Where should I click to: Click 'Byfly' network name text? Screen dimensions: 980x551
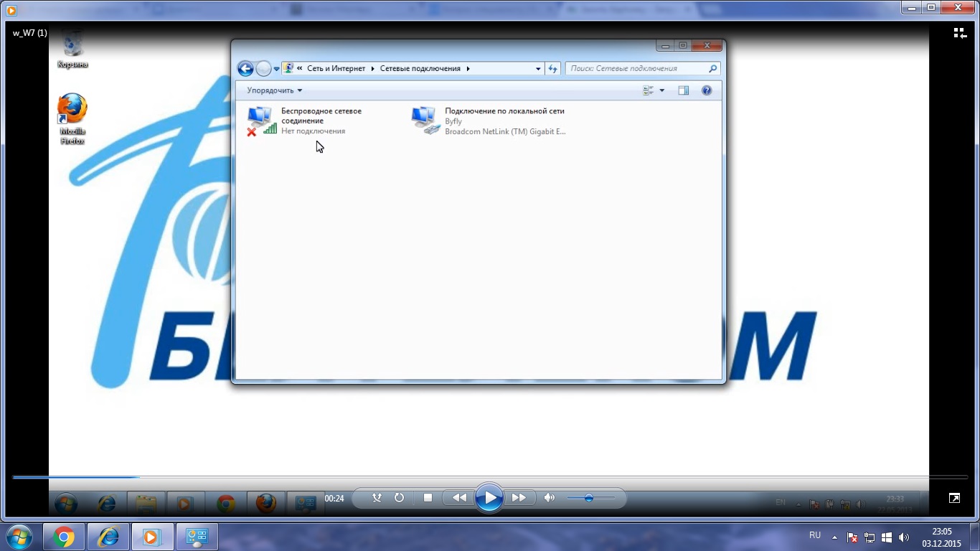pos(453,121)
